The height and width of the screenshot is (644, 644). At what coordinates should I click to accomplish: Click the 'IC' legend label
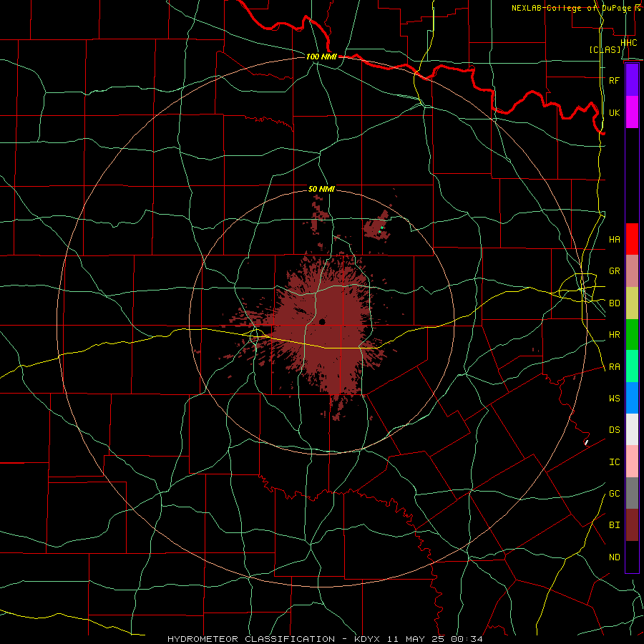click(x=614, y=462)
